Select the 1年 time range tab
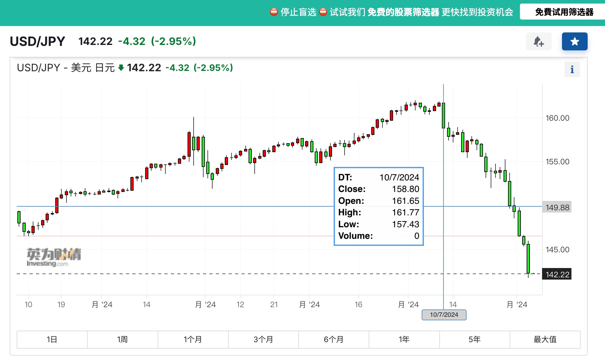Image resolution: width=605 pixels, height=364 pixels. [404, 339]
